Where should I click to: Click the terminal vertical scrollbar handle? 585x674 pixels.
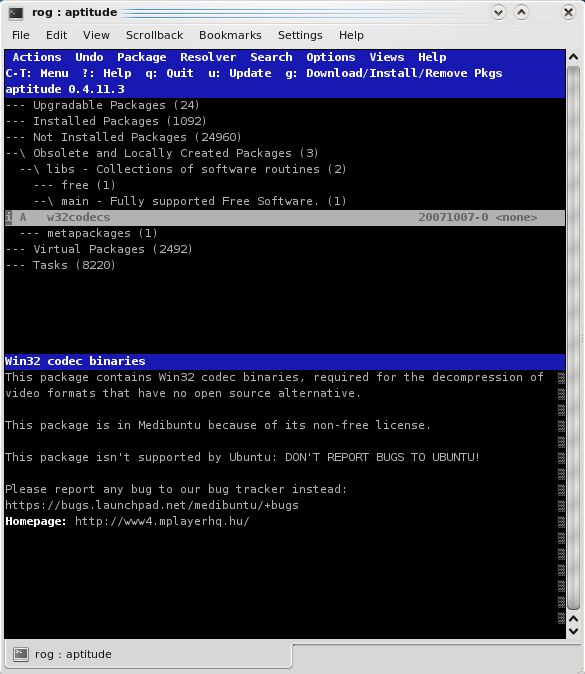point(573,337)
